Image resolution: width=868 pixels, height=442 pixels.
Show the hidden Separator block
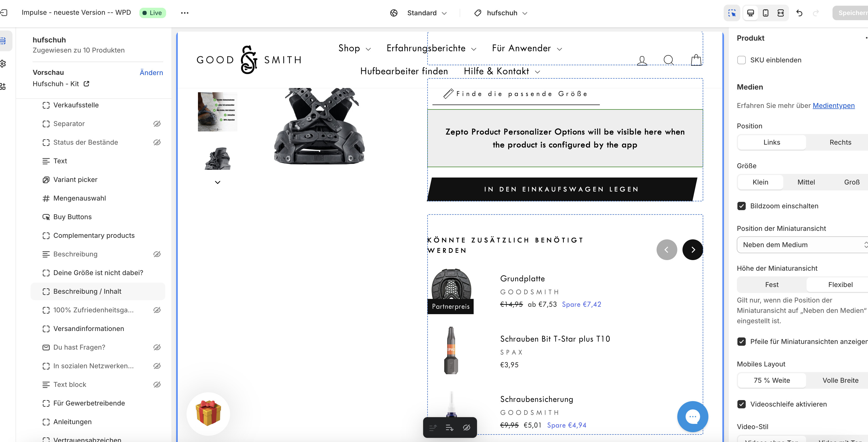click(157, 123)
